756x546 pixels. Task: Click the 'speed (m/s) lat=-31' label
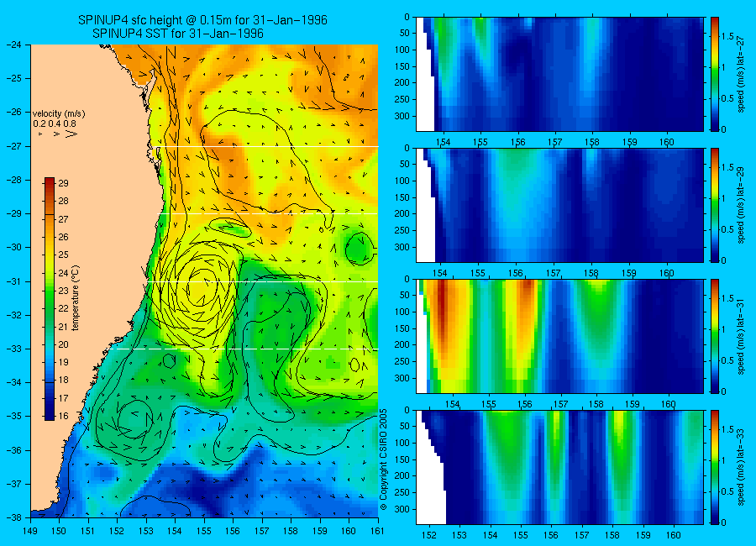coord(741,337)
